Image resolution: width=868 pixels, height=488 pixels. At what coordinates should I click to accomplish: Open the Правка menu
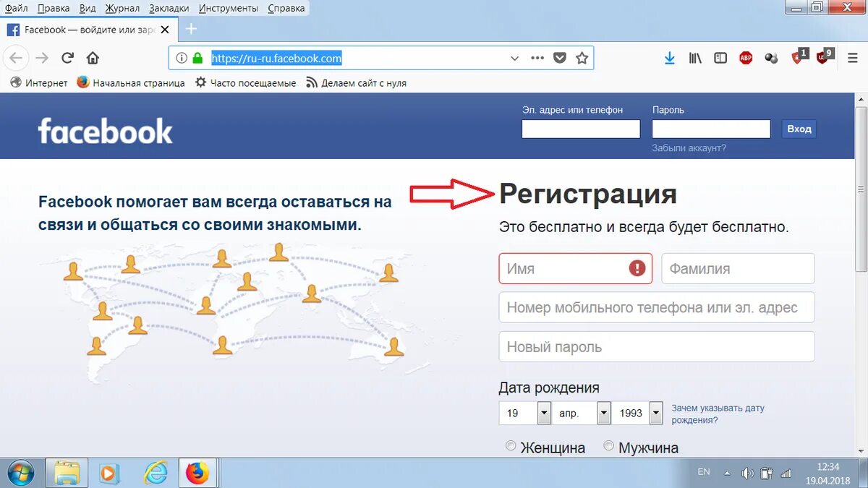(54, 8)
